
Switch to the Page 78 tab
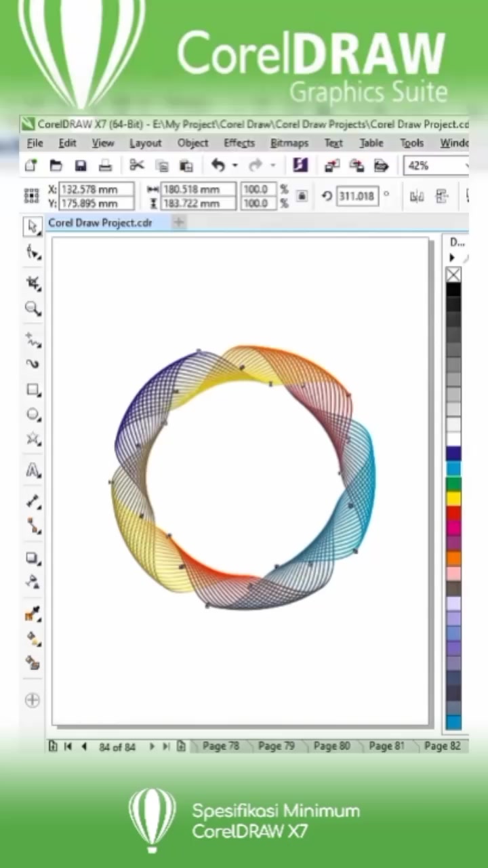221,746
